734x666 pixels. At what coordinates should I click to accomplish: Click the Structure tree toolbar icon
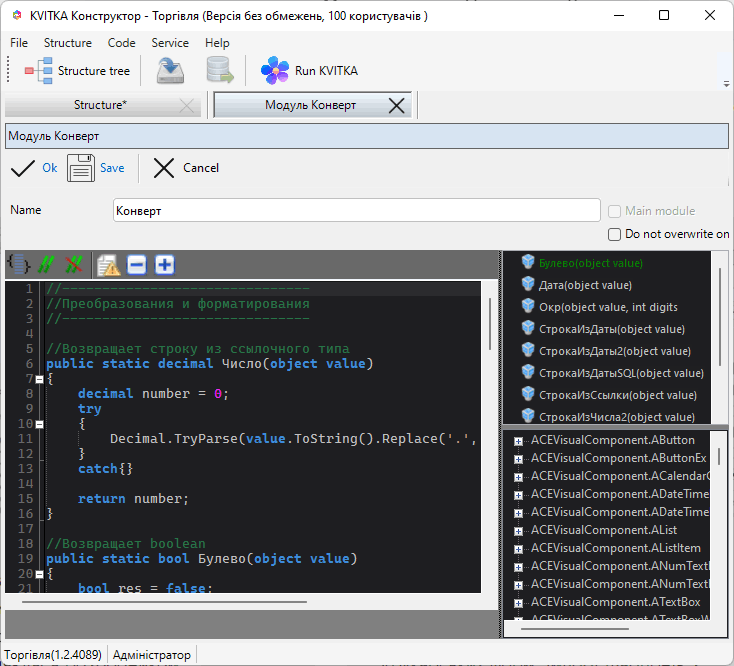pos(38,71)
